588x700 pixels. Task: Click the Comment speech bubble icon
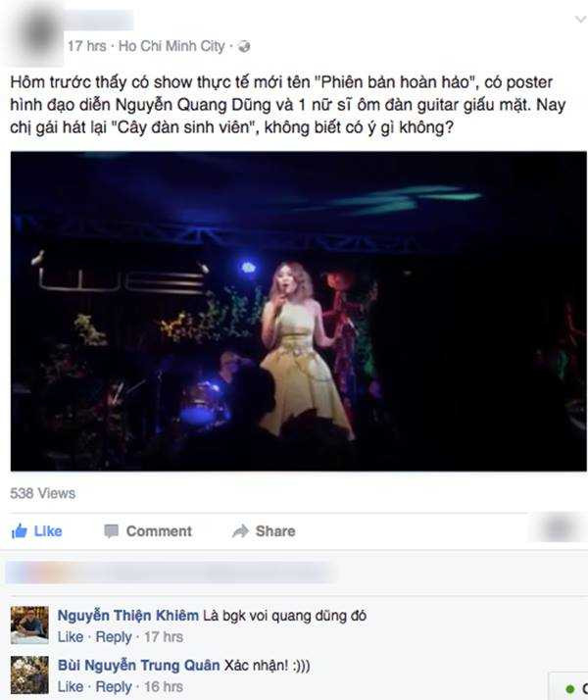[x=111, y=530]
